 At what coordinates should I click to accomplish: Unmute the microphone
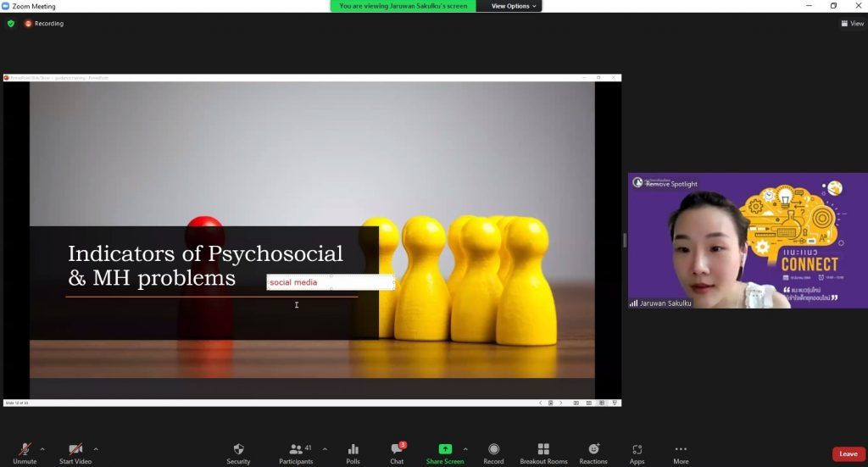[x=25, y=453]
